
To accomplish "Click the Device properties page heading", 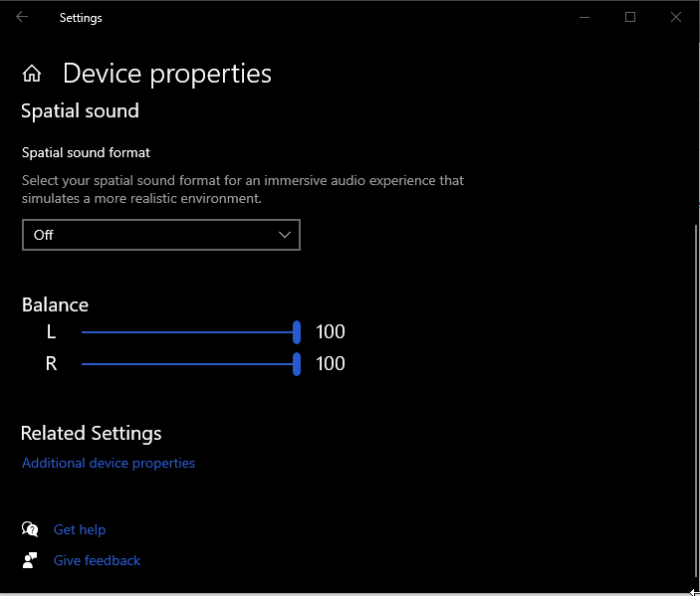I will click(167, 74).
